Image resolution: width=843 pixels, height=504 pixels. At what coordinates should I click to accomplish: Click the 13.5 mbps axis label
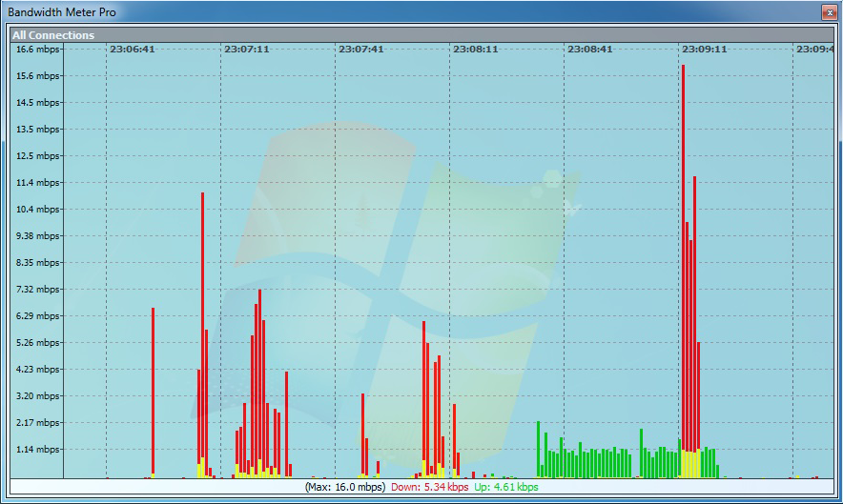(37, 130)
